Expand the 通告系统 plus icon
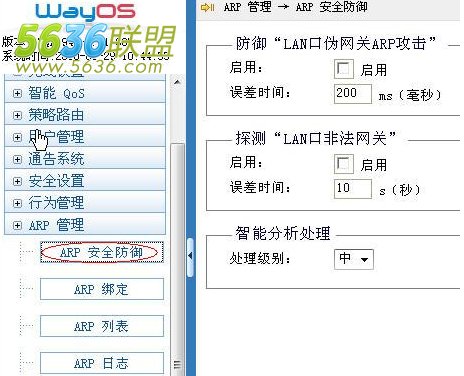The height and width of the screenshot is (376, 464). tap(17, 159)
